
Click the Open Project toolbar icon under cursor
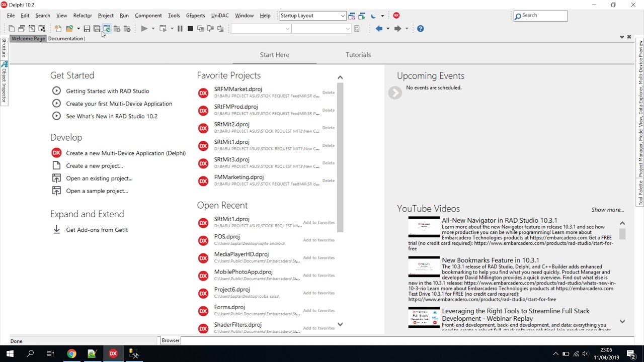point(107,29)
